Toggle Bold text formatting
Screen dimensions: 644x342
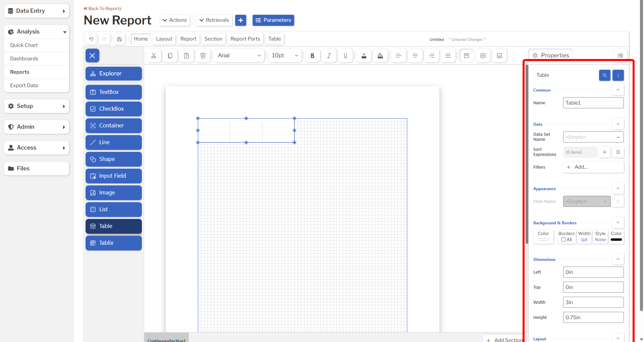point(313,56)
